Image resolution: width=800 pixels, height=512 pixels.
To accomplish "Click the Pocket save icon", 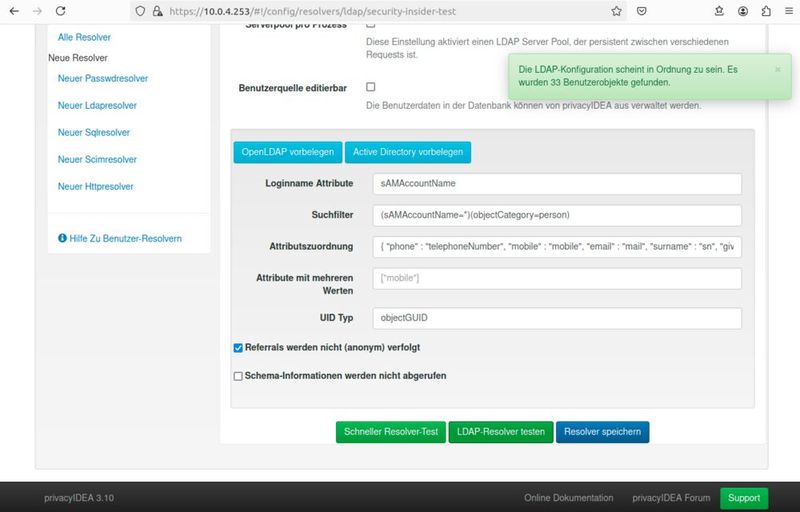I will coord(642,11).
